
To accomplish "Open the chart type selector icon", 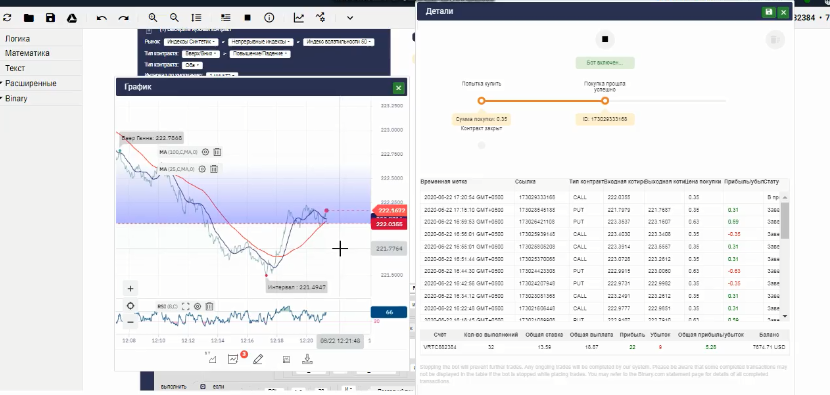I will click(x=212, y=359).
